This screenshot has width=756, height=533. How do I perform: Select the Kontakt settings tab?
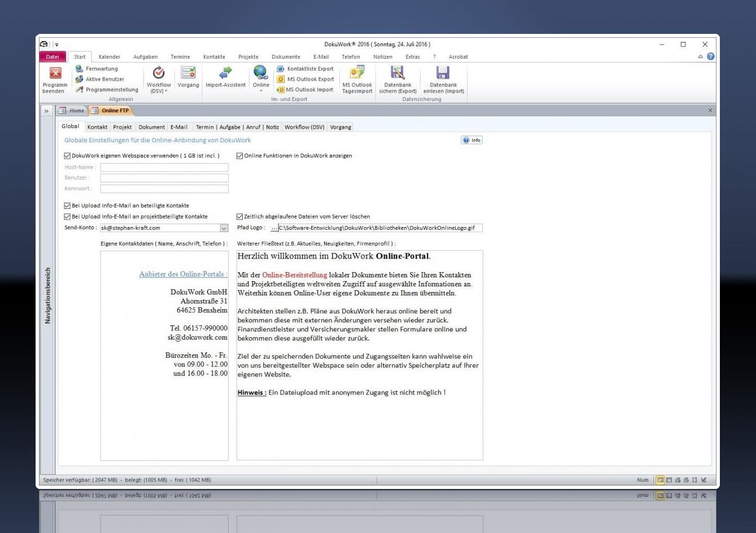pos(98,127)
